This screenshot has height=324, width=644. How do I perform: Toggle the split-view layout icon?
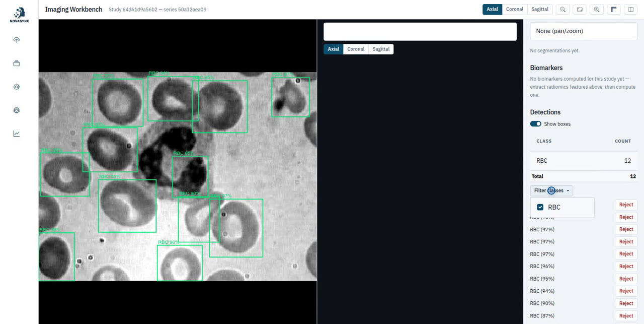point(630,10)
